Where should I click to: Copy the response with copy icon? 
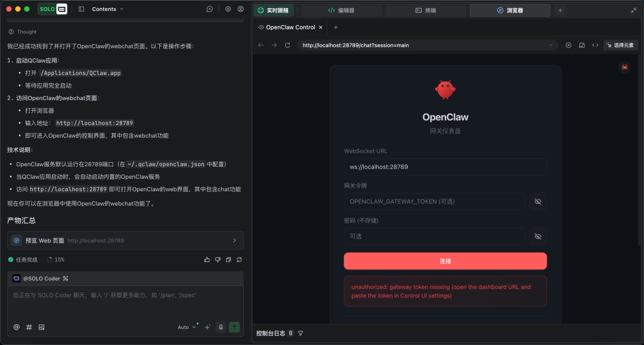(x=228, y=260)
